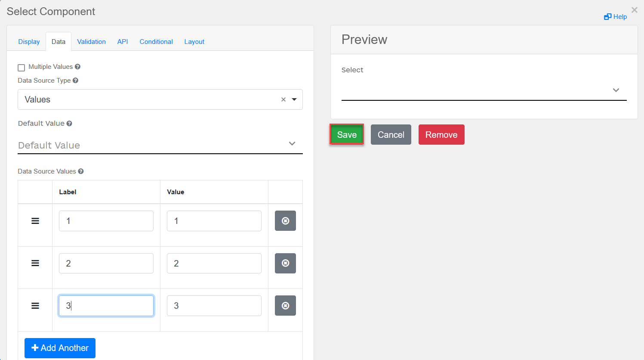Add another data source value row
Screen dimensions: 644x360
point(60,348)
